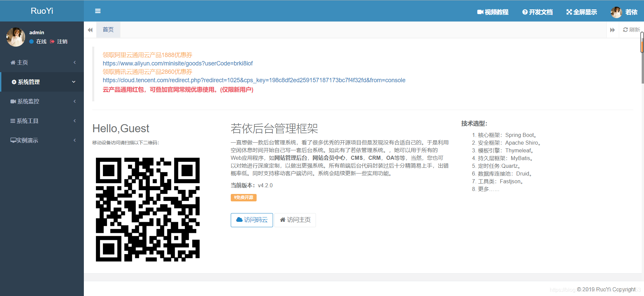Click the 核心框架：Spring Boot list item

pyautogui.click(x=508, y=135)
